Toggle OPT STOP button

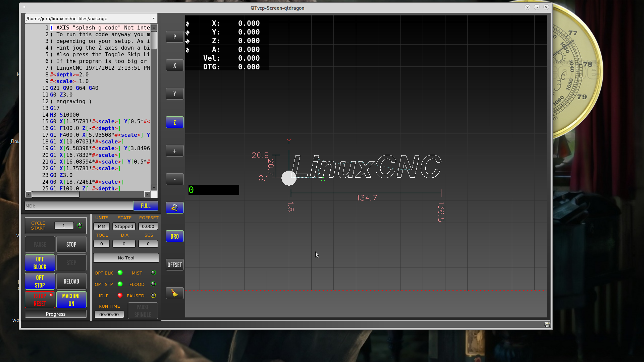[40, 281]
